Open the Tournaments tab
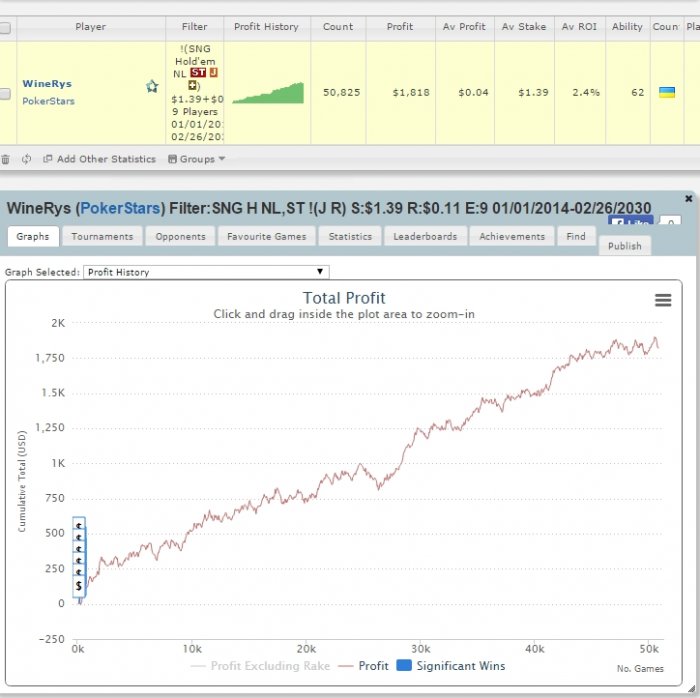The width and height of the screenshot is (700, 698). click(x=102, y=237)
